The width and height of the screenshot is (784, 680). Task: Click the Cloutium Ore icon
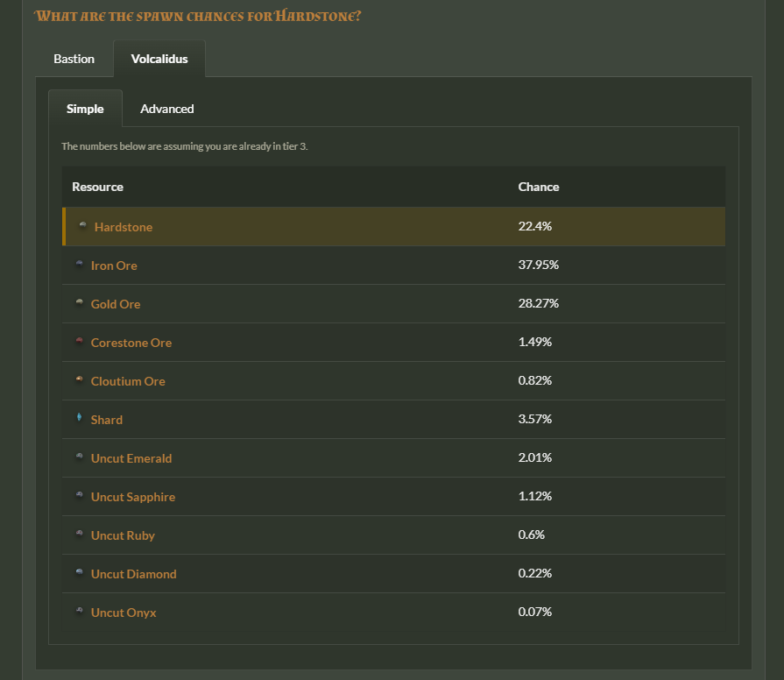(x=80, y=380)
